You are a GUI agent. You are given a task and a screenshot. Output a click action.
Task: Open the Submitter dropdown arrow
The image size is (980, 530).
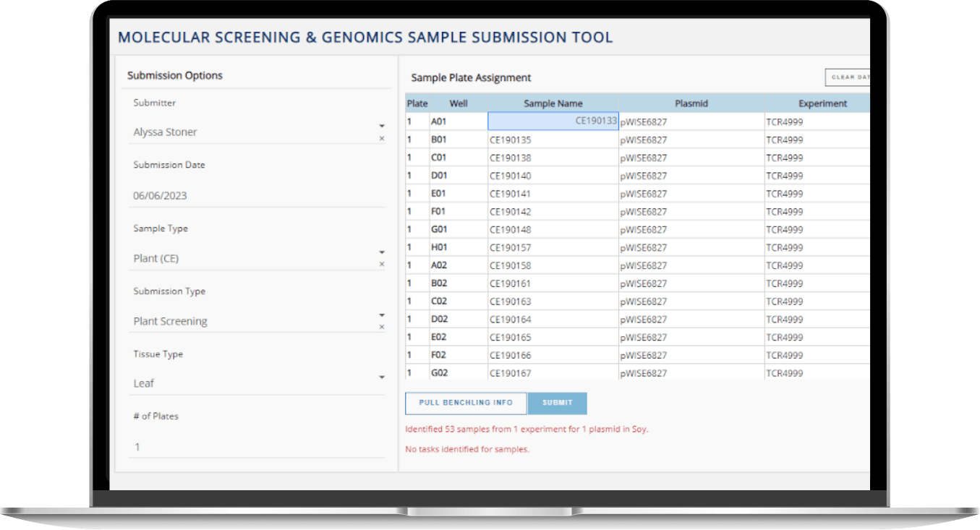[382, 127]
